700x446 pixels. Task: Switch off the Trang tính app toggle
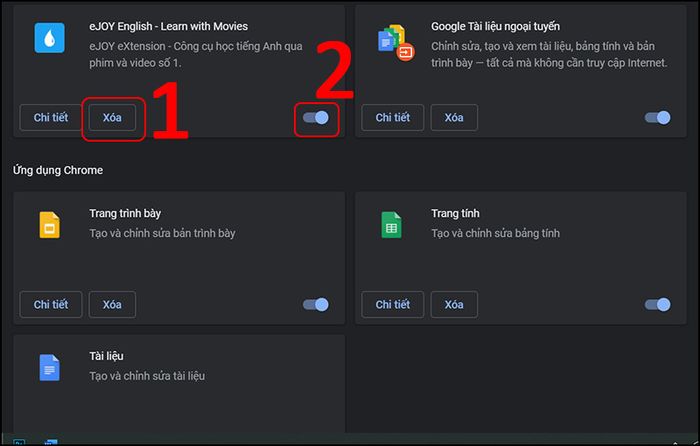(x=658, y=304)
